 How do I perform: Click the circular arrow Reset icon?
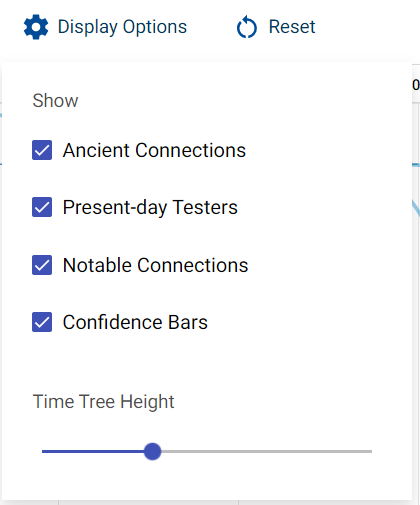[x=247, y=27]
